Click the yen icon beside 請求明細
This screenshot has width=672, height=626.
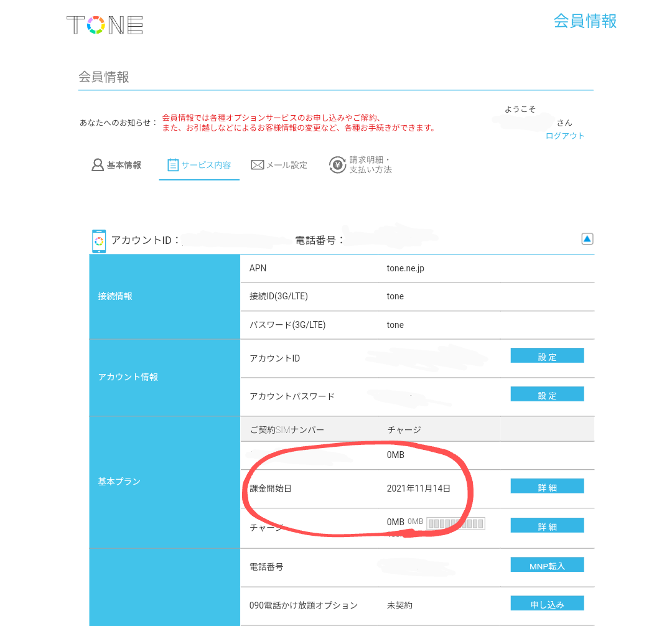point(337,165)
